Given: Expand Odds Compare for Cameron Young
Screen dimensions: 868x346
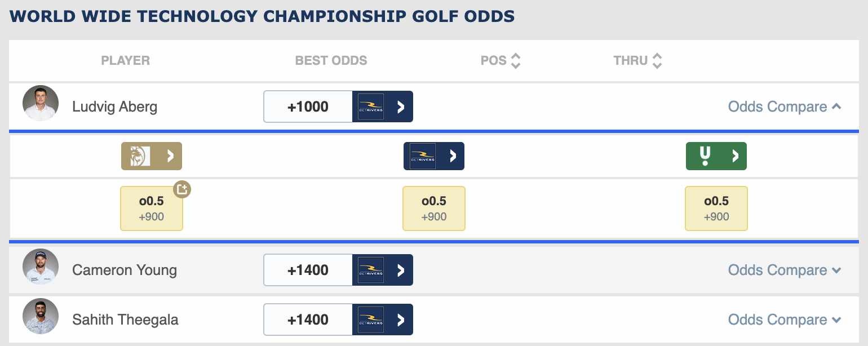Looking at the screenshot, I should pyautogui.click(x=785, y=270).
